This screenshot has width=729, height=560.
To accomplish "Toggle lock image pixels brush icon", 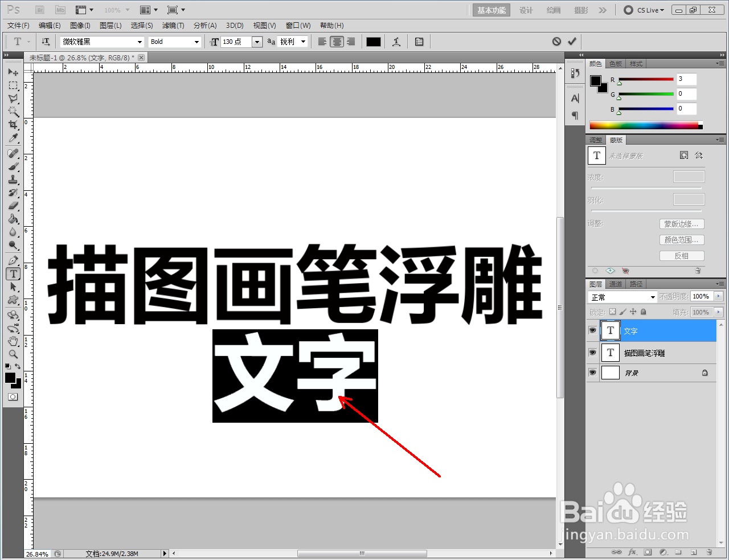I will pos(622,312).
